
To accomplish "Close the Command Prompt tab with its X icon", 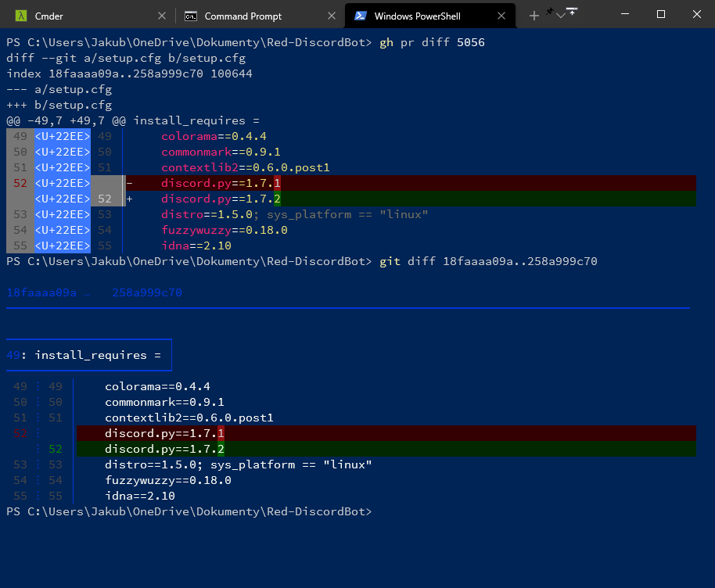I will pos(332,15).
